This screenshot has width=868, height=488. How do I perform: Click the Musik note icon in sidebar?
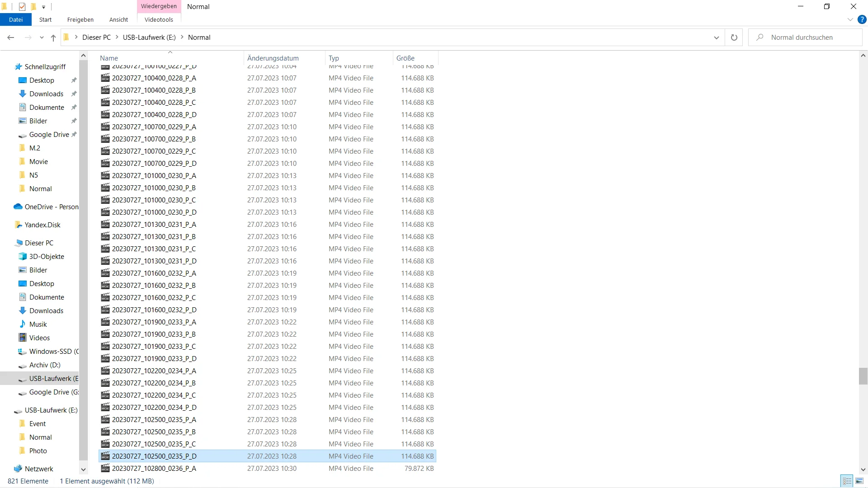[23, 324]
